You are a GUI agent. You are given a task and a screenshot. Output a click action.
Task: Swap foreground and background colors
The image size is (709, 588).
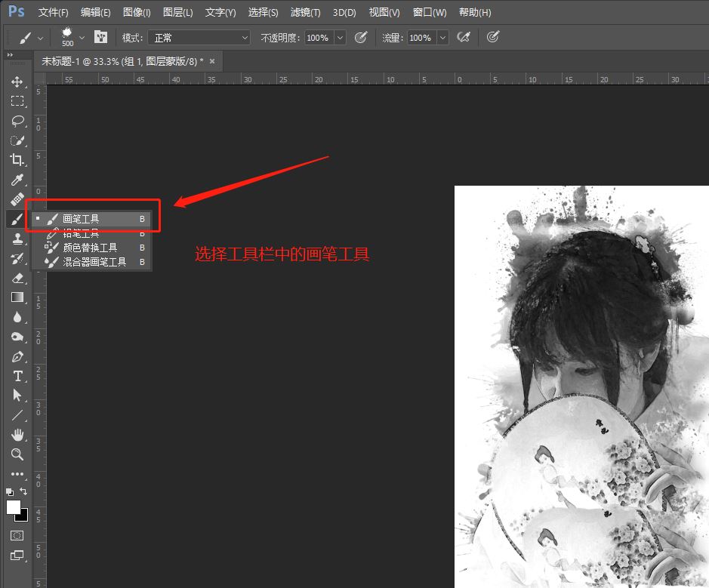[23, 491]
